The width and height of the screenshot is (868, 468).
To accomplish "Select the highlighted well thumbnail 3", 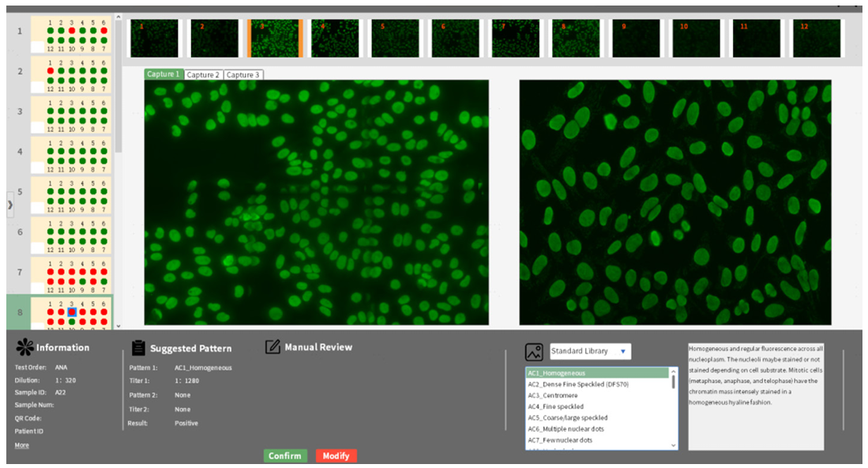I will point(275,38).
